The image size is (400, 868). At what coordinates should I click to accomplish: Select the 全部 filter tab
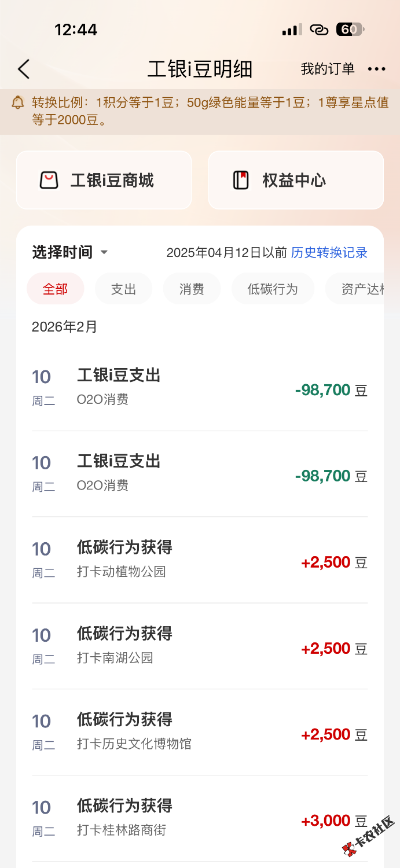click(x=56, y=289)
